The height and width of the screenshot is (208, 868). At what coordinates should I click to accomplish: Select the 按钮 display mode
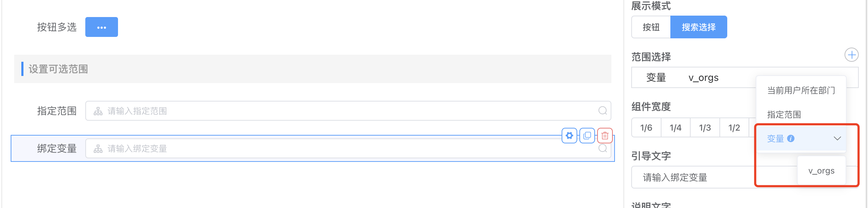(x=651, y=27)
